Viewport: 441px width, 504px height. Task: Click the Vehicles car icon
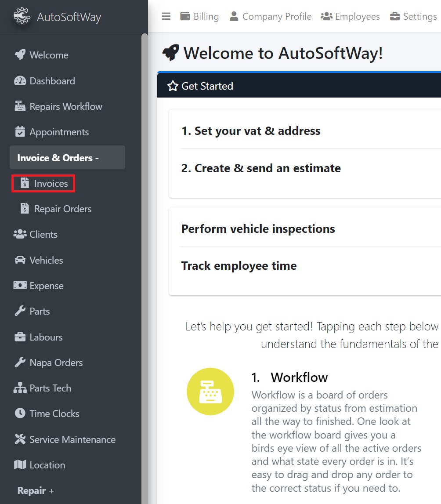pos(19,260)
